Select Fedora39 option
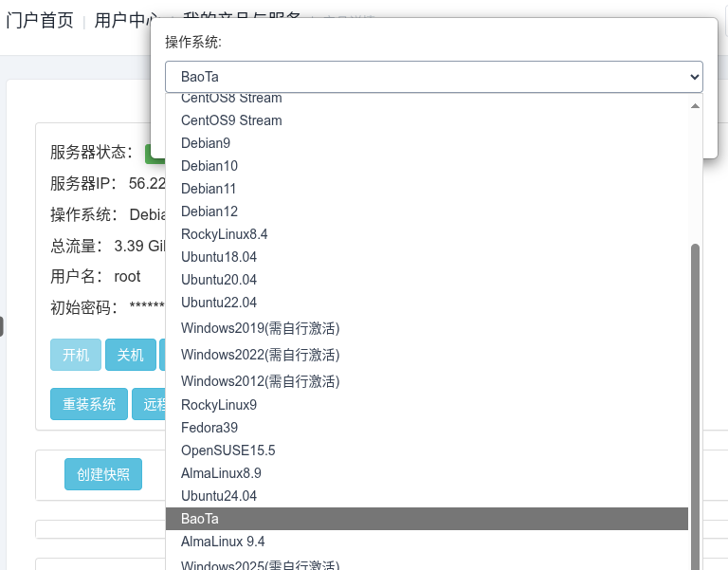This screenshot has height=570, width=728. (x=427, y=428)
